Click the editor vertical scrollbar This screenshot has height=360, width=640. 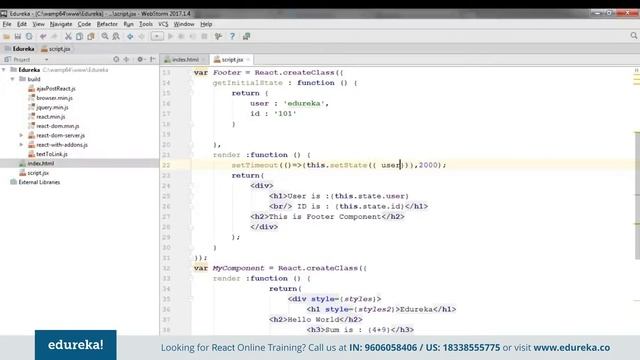[637, 196]
